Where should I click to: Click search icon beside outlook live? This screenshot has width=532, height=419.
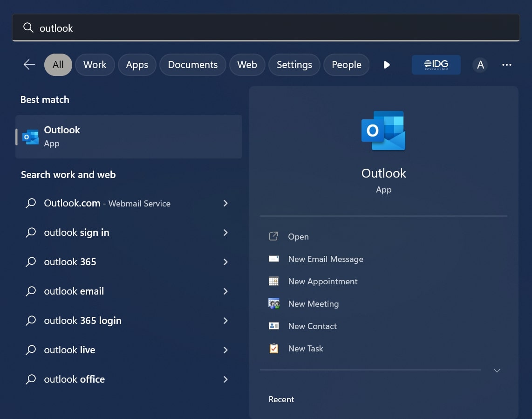31,350
